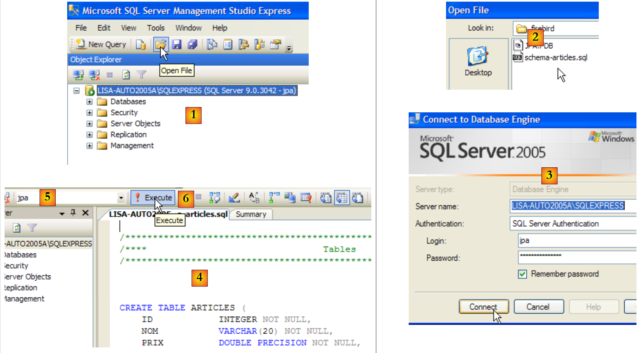Screen dimensions: 644x353
Task: Click Disconnect icon in Object Explorer toolbar
Action: pyautogui.click(x=94, y=75)
